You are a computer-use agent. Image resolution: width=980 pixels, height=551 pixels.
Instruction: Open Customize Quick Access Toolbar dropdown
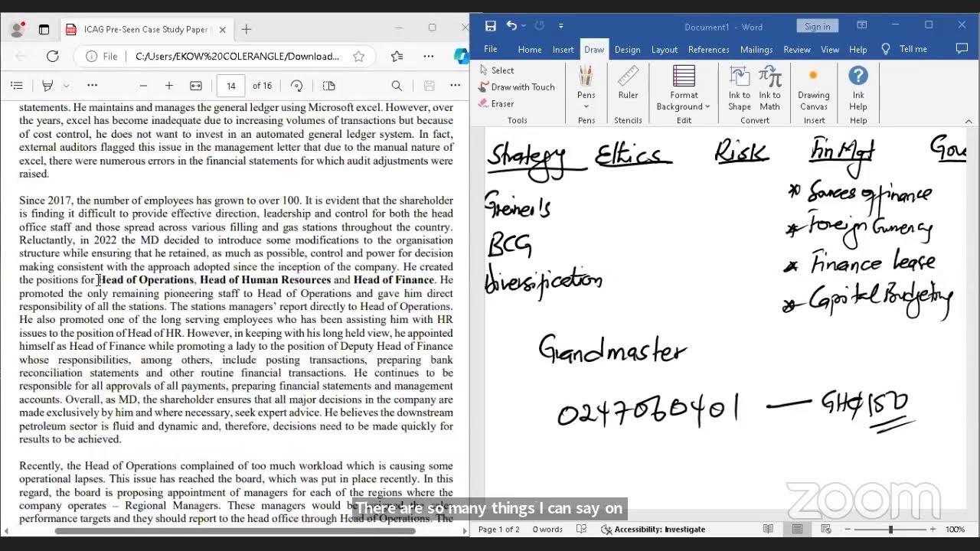pos(560,26)
